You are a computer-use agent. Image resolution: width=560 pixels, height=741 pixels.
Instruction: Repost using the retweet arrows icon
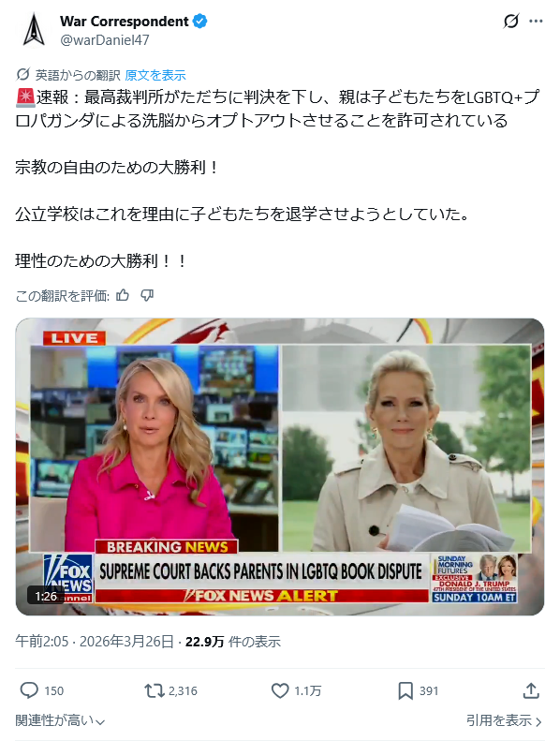[x=155, y=691]
